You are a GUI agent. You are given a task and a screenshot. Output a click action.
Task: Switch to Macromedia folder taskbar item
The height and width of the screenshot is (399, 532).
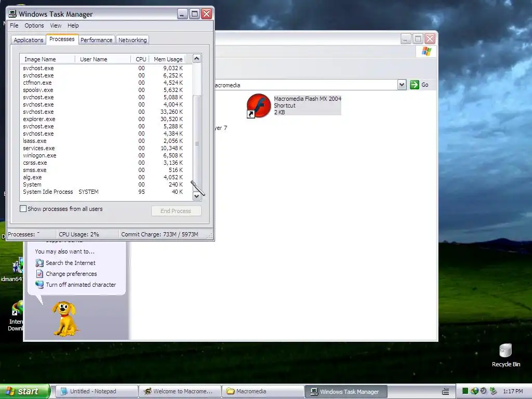coord(263,391)
